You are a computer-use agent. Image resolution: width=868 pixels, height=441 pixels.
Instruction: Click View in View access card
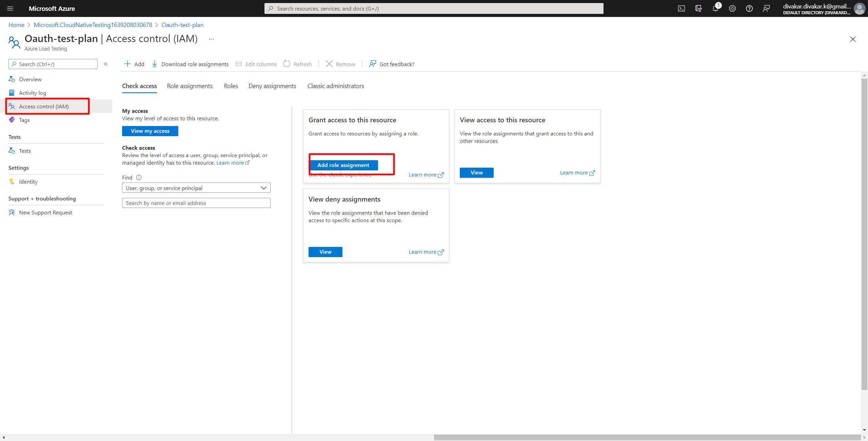point(476,173)
